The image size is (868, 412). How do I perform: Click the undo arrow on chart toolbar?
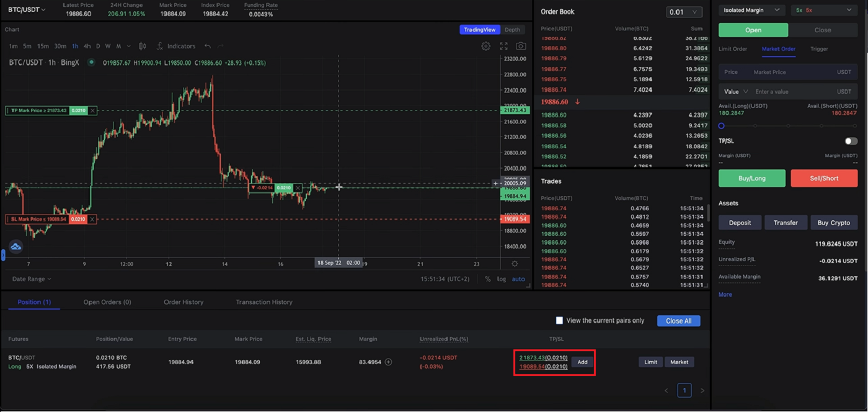click(209, 45)
